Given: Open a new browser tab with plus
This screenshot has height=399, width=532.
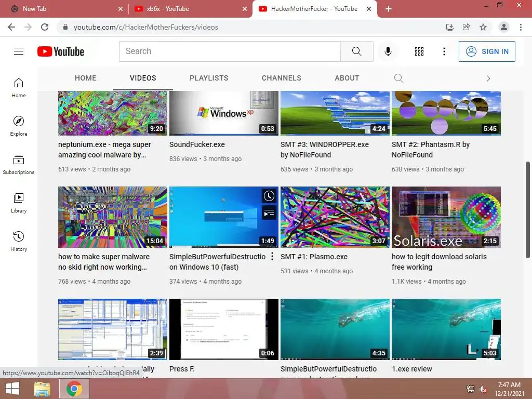Looking at the screenshot, I should click(x=389, y=9).
